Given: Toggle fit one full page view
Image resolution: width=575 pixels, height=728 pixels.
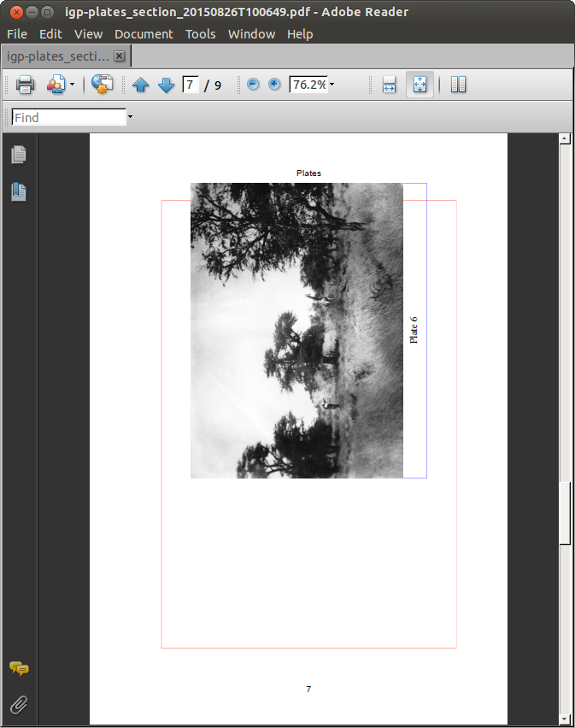Looking at the screenshot, I should click(x=420, y=85).
